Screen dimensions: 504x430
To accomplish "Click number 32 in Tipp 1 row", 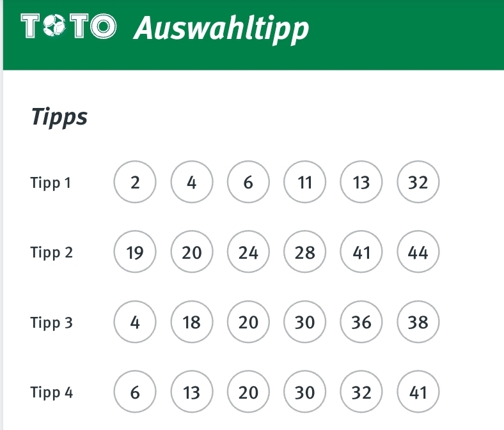I will pos(418,181).
